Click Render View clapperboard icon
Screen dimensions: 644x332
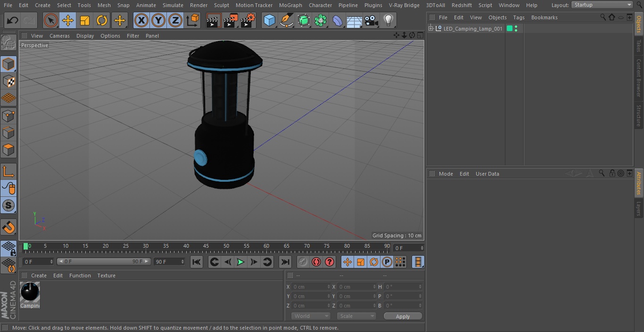[x=214, y=20]
